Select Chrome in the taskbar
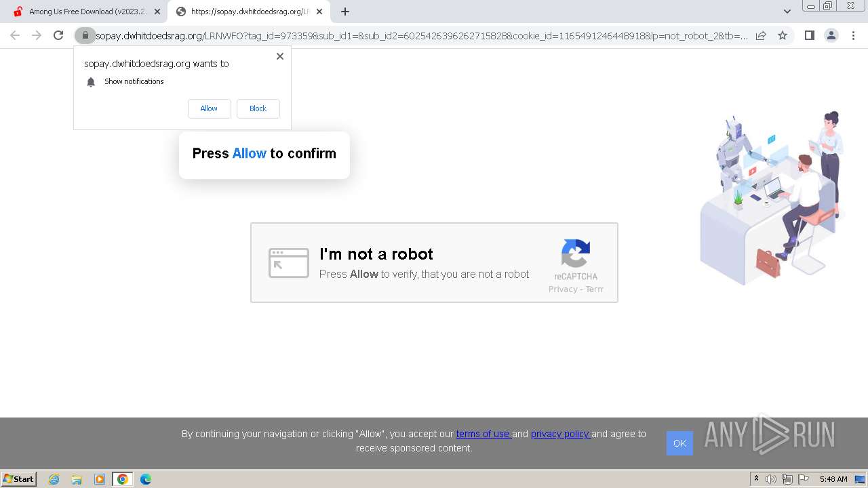The height and width of the screenshot is (488, 868). 123,479
